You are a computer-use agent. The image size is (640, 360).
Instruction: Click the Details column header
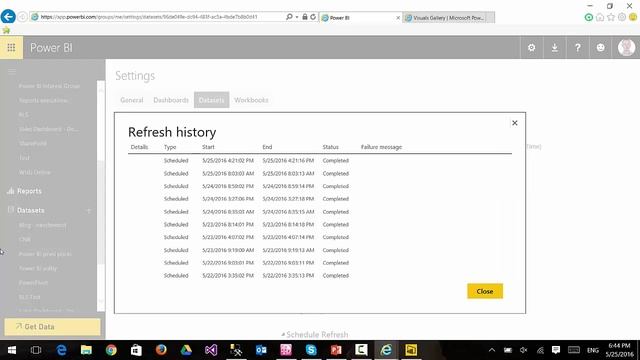click(x=139, y=147)
